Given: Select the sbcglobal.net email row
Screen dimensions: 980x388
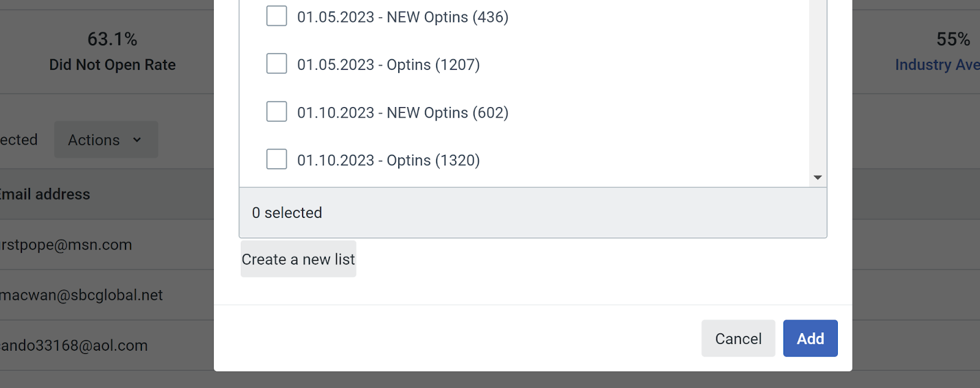Looking at the screenshot, I should pos(107,295).
